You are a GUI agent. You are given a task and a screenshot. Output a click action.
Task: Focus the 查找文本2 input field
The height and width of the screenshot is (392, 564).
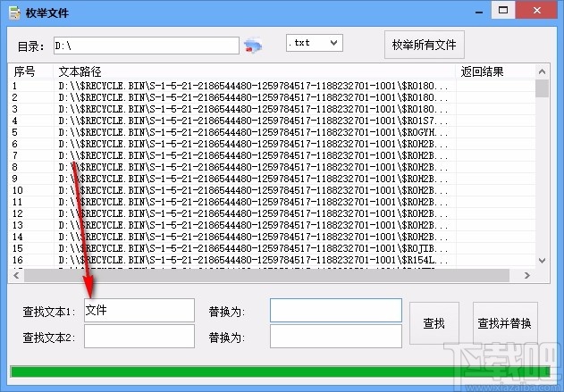click(x=139, y=337)
